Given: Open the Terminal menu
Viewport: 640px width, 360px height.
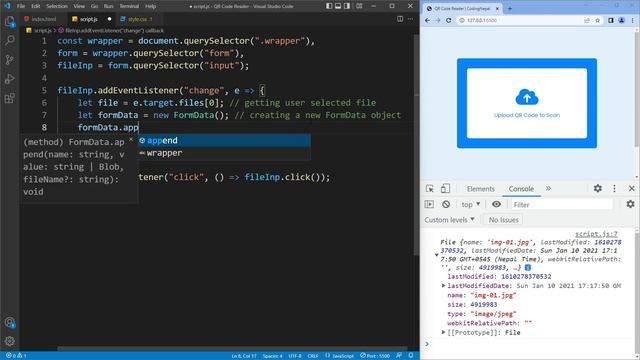Looking at the screenshot, I should [x=129, y=6].
